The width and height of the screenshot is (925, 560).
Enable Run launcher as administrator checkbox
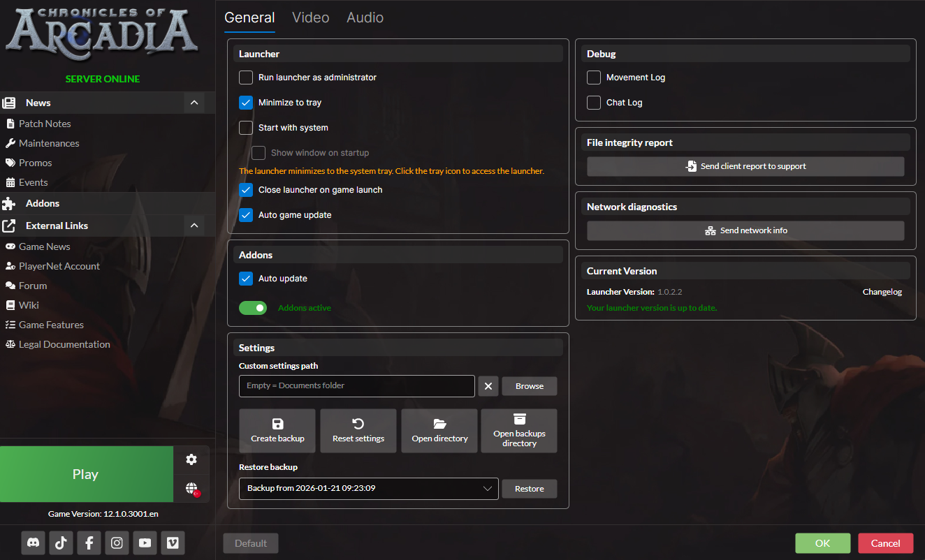click(246, 78)
